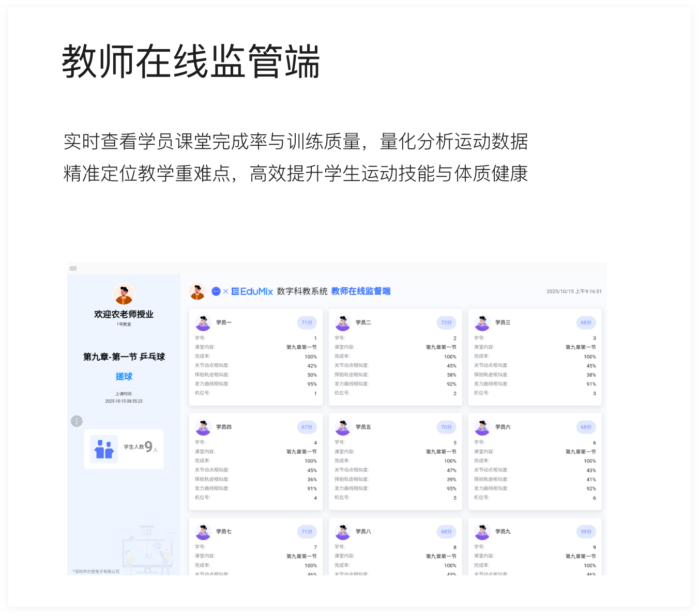This screenshot has height=616, width=699.
Task: Click the EduMix logo in header
Action: (252, 291)
